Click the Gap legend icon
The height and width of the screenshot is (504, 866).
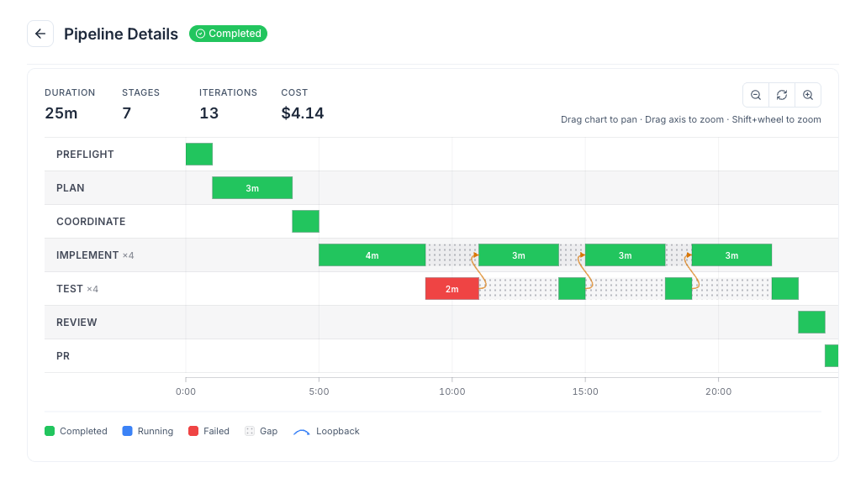(x=250, y=431)
